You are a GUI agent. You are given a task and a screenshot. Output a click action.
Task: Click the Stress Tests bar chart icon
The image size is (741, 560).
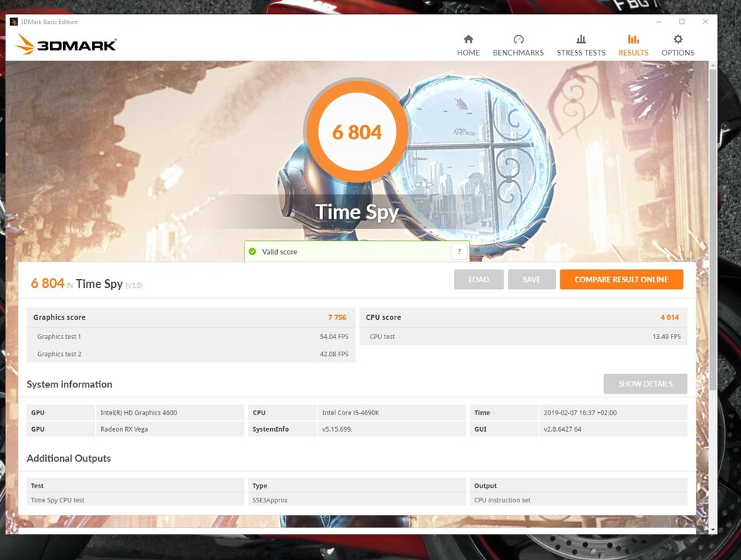click(581, 39)
